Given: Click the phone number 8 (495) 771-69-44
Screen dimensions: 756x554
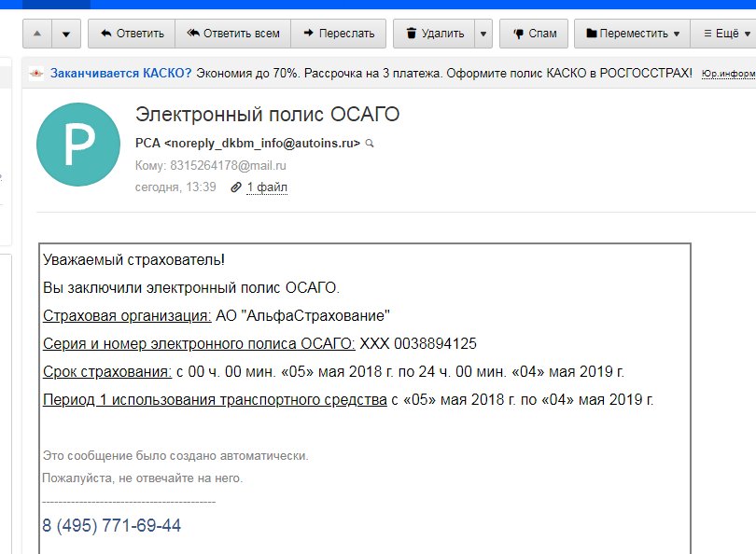Looking at the screenshot, I should pos(111,525).
